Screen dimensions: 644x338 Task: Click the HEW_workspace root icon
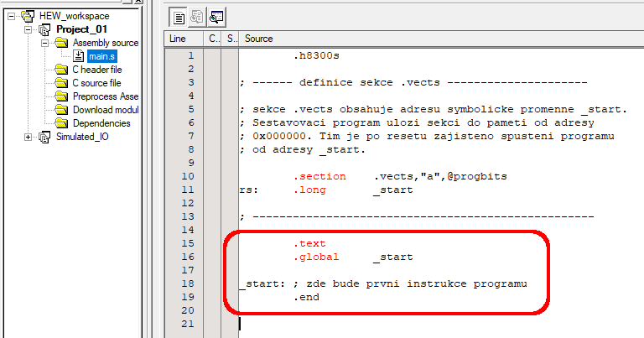pyautogui.click(x=28, y=16)
